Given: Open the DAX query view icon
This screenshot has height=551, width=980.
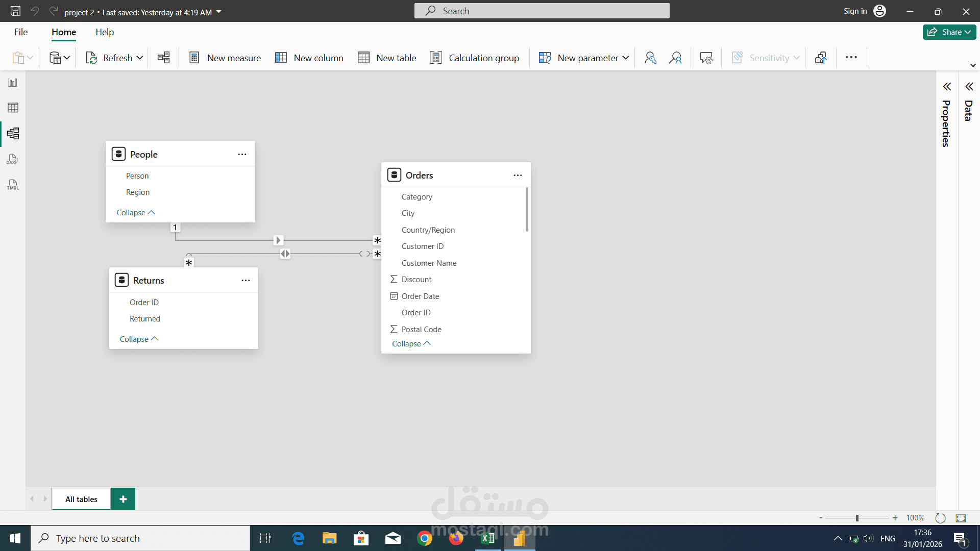Looking at the screenshot, I should tap(13, 160).
